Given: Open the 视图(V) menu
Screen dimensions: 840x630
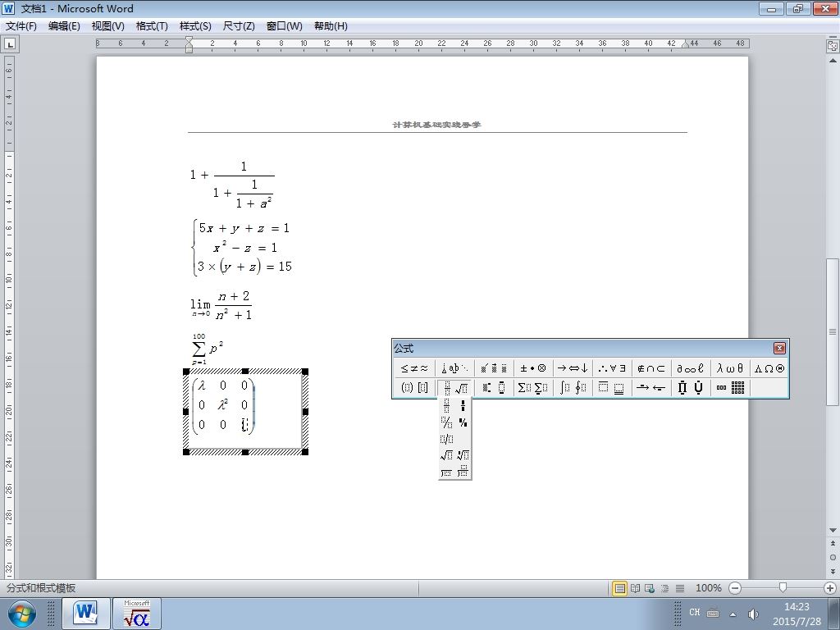Looking at the screenshot, I should (107, 26).
